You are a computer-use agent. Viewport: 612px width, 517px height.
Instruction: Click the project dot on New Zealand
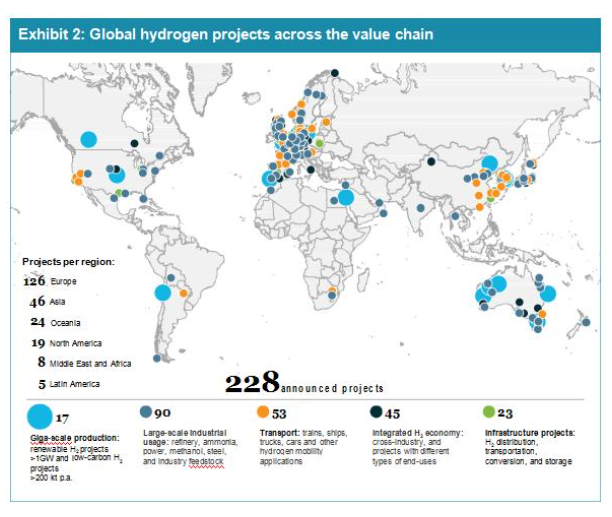tap(585, 321)
